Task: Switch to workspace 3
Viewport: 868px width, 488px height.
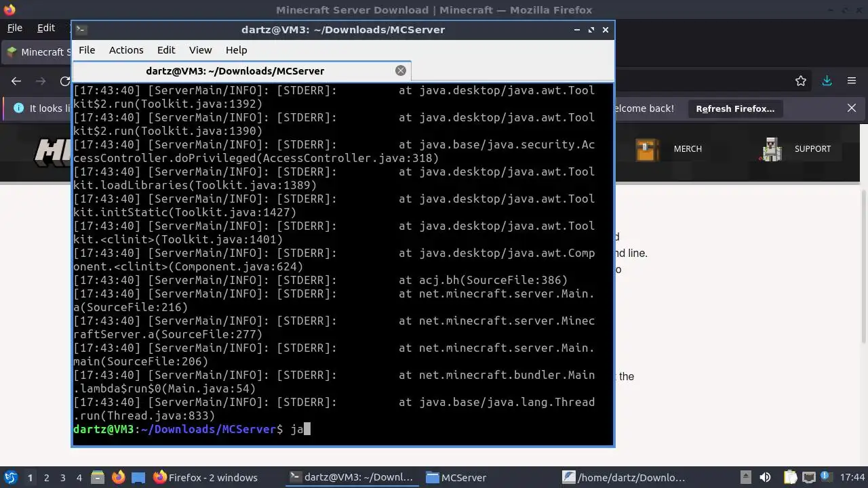Action: click(x=62, y=478)
